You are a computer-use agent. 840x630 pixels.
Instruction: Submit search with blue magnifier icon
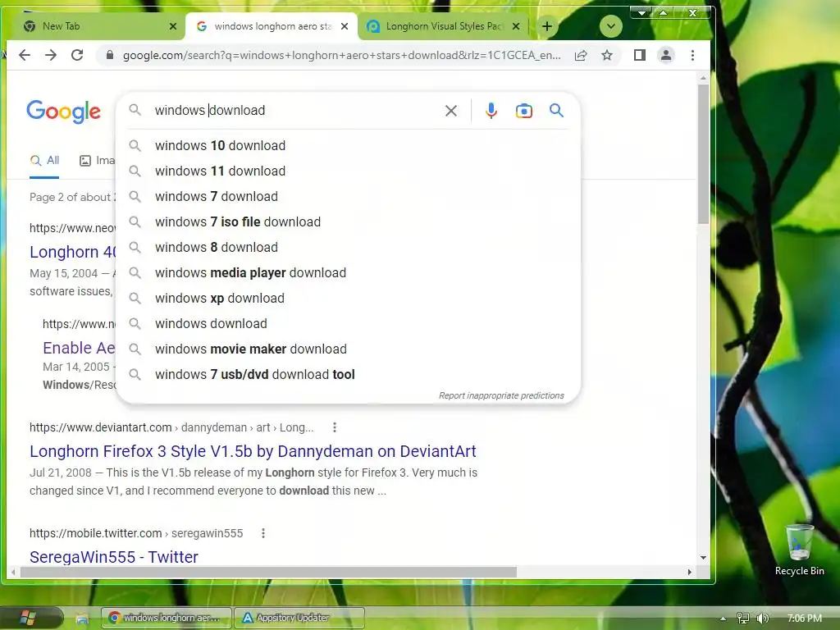click(x=557, y=111)
